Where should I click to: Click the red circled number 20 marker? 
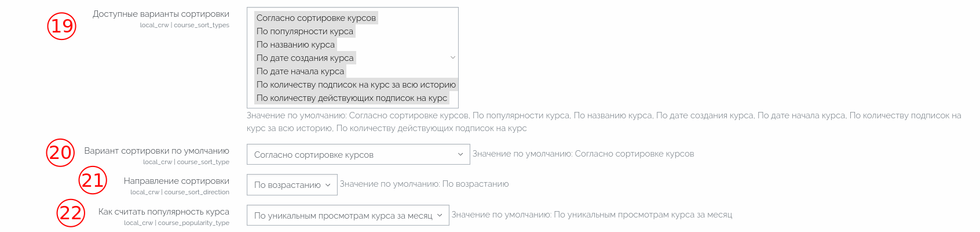pos(61,152)
